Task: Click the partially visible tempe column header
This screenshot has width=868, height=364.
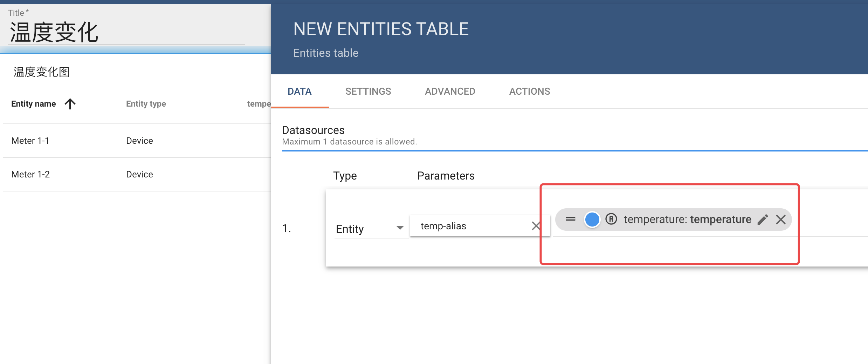Action: click(259, 104)
